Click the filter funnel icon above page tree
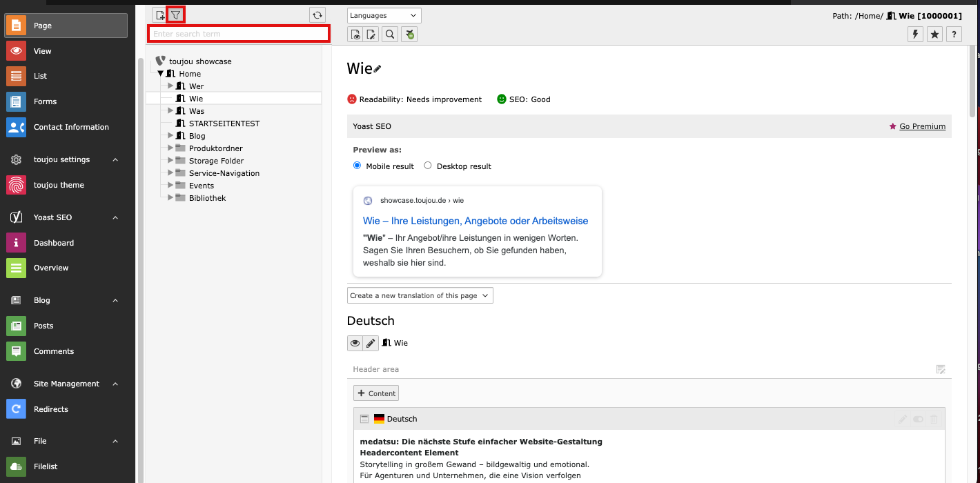This screenshot has height=483, width=980. pyautogui.click(x=176, y=14)
